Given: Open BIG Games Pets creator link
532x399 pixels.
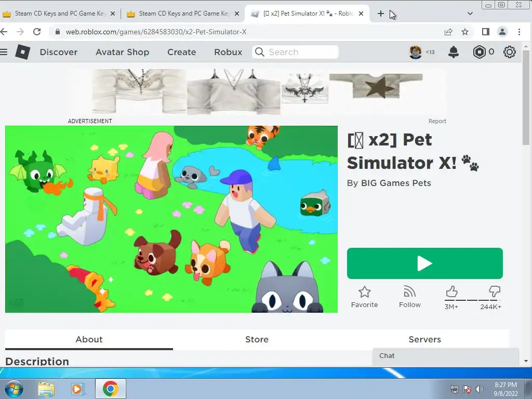Looking at the screenshot, I should [x=396, y=183].
